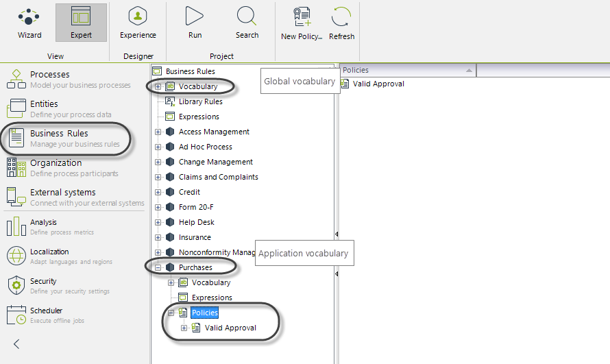Open the Security module

tap(58, 285)
